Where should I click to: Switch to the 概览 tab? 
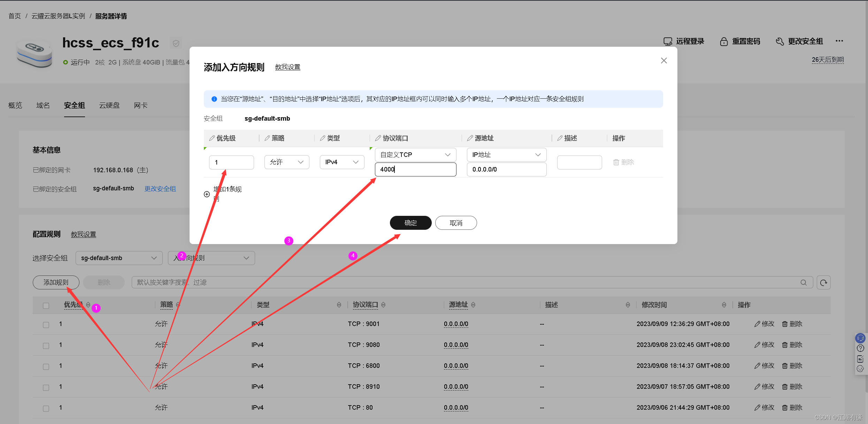tap(15, 105)
